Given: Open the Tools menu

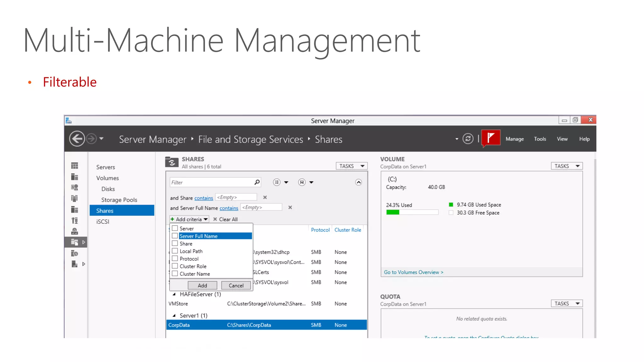Looking at the screenshot, I should pos(540,139).
